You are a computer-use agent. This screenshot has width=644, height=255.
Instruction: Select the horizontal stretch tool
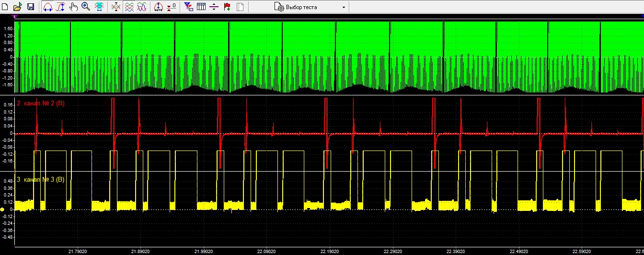48,7
